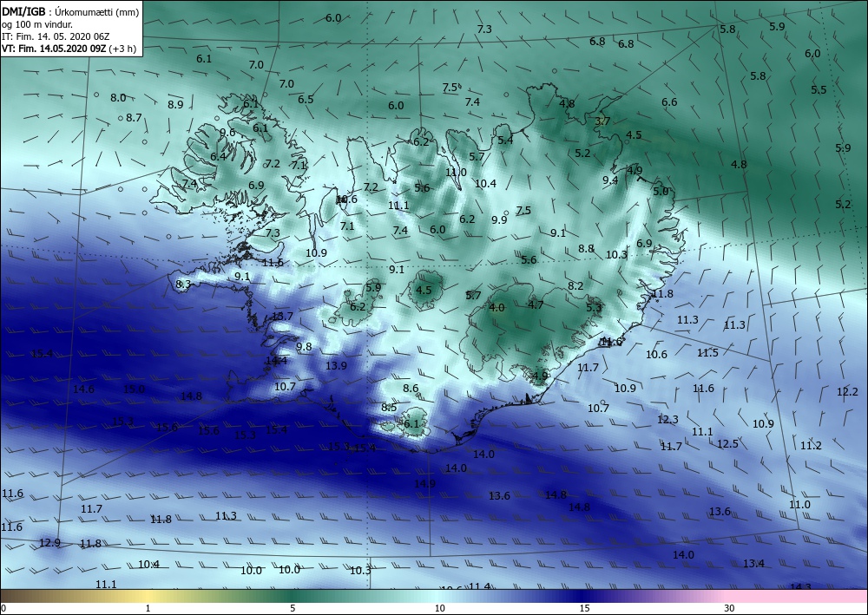
Task: Click the 8.8 value on the map
Action: click(586, 249)
